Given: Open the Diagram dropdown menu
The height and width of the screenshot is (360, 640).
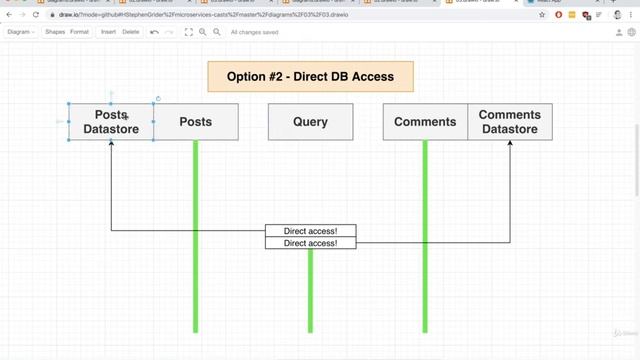Looking at the screenshot, I should pyautogui.click(x=21, y=32).
